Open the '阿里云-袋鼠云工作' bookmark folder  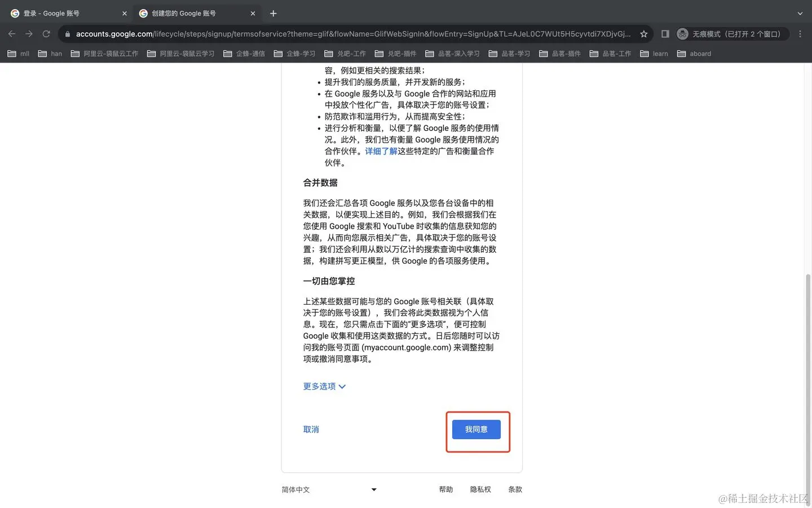tap(104, 54)
